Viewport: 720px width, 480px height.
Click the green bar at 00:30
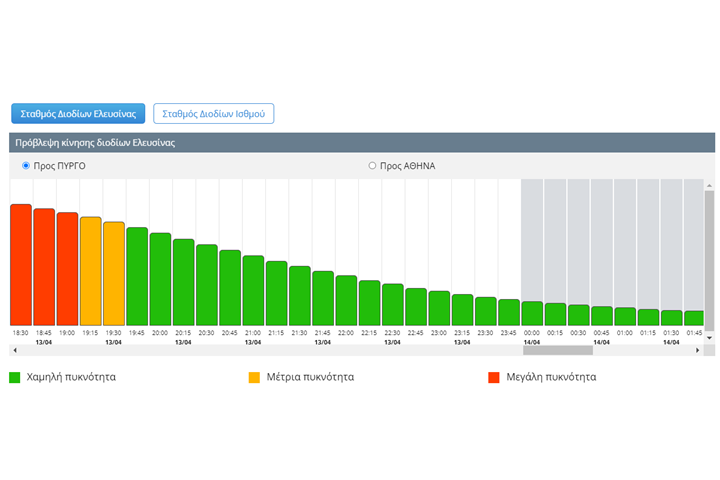coord(579,315)
